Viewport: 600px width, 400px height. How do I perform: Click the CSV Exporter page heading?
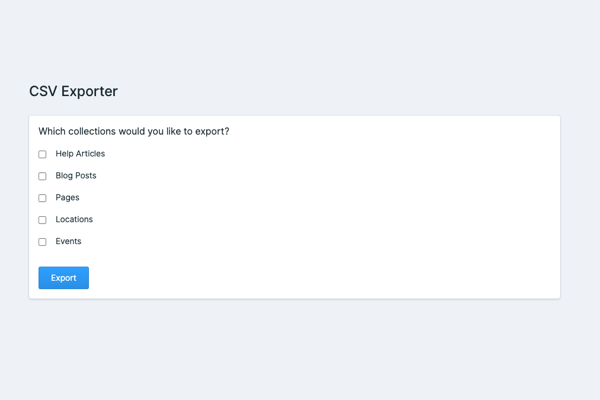[73, 91]
